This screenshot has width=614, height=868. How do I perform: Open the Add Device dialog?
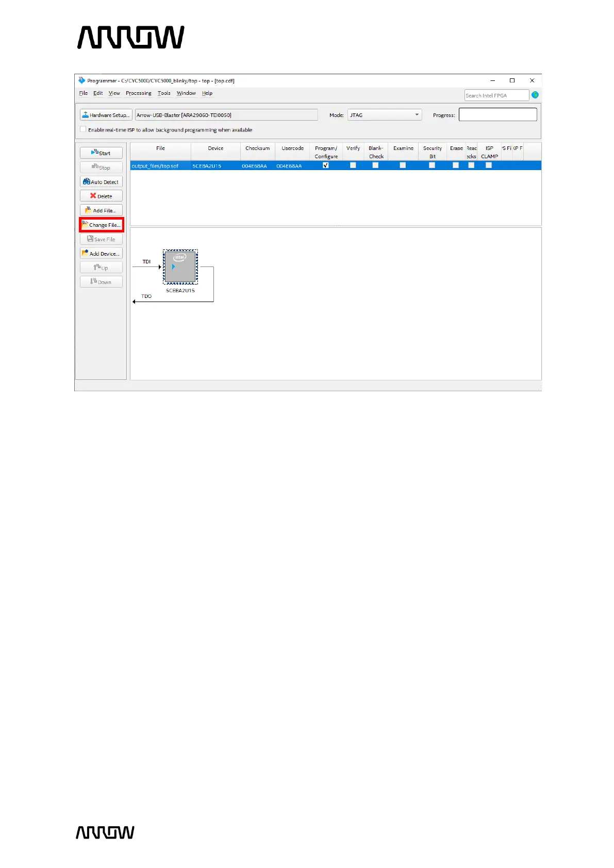click(101, 254)
